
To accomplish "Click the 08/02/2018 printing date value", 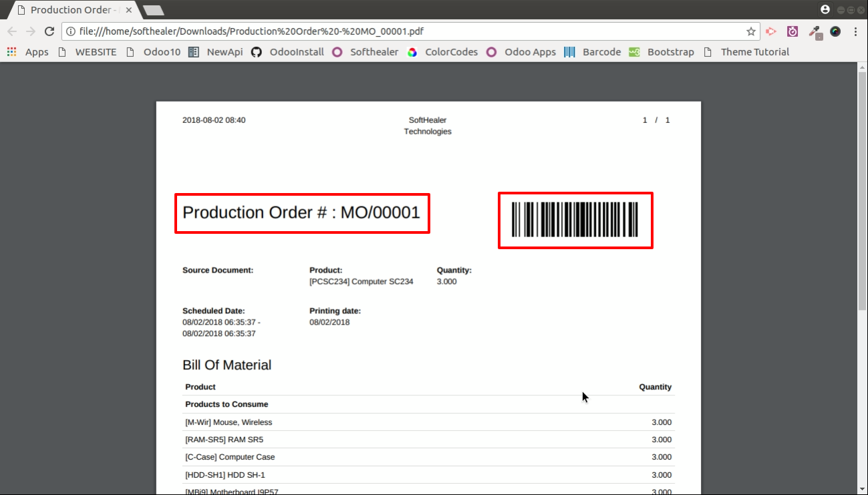I will (x=329, y=323).
